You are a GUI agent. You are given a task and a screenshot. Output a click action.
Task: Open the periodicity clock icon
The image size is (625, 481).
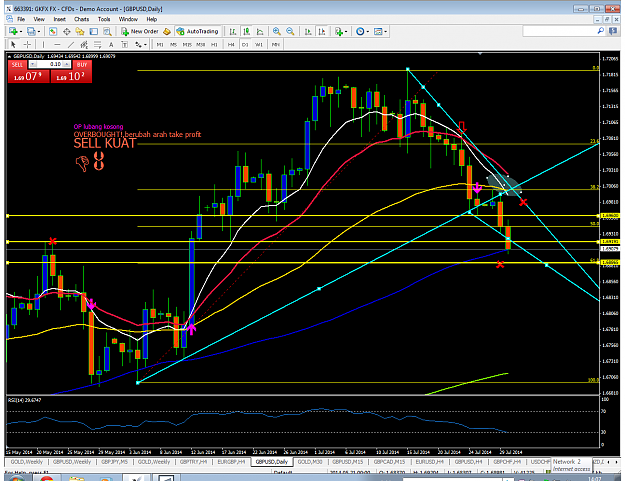(x=360, y=31)
